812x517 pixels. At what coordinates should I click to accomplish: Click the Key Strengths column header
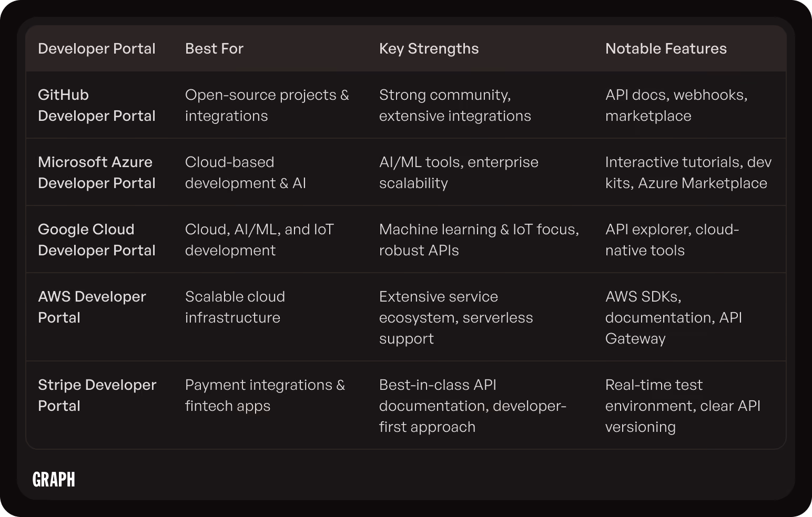coord(429,48)
